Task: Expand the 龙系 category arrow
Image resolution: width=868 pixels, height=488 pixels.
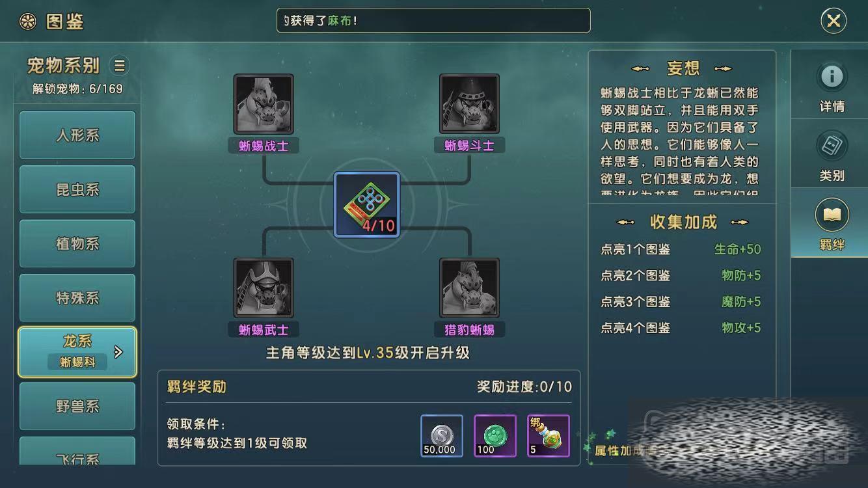Action: [x=118, y=352]
